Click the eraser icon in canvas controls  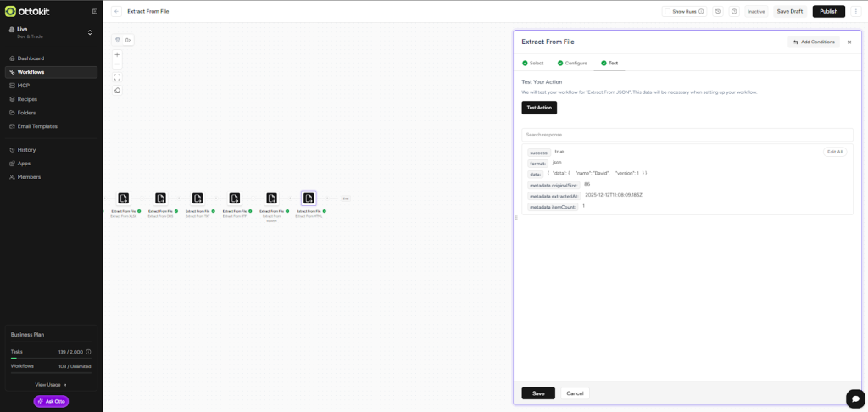[117, 91]
